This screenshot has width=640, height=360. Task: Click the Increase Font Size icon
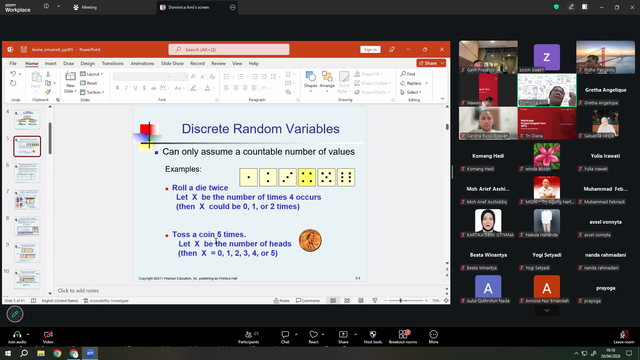coord(193,76)
